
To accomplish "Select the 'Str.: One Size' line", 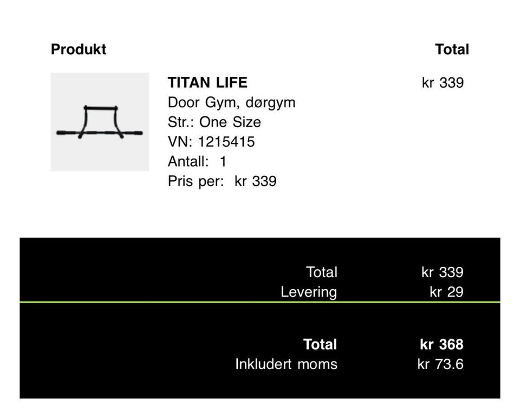I will (x=214, y=122).
